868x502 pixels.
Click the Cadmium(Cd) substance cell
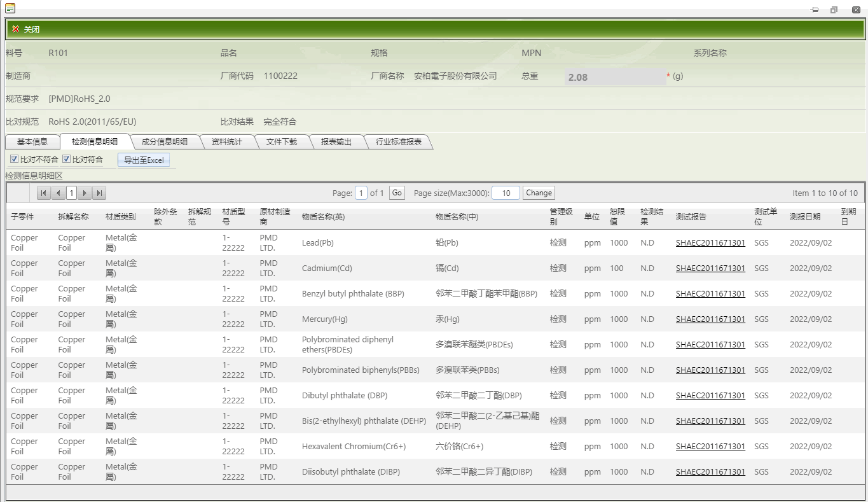[x=327, y=268]
